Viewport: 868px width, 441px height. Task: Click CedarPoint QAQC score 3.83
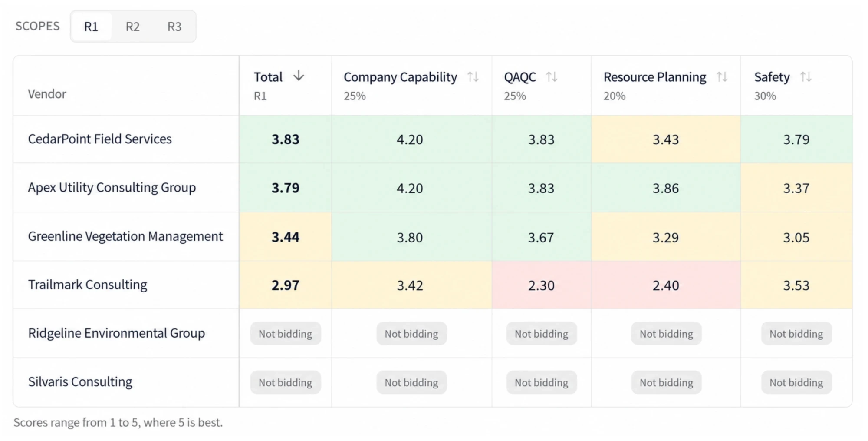coord(541,139)
